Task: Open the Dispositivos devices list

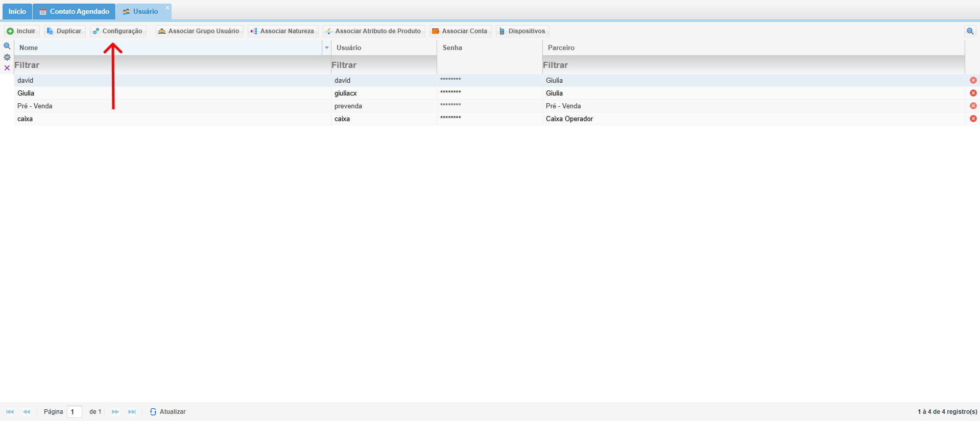Action: (x=522, y=31)
